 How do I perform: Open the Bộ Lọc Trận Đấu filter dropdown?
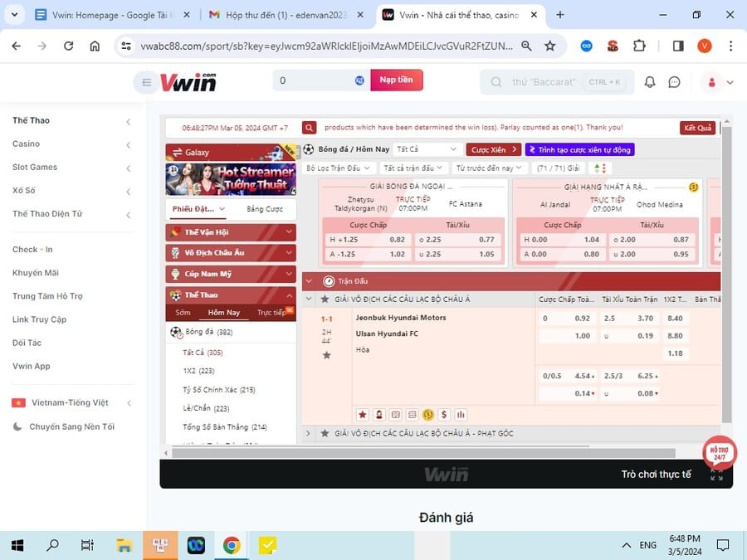coord(339,168)
